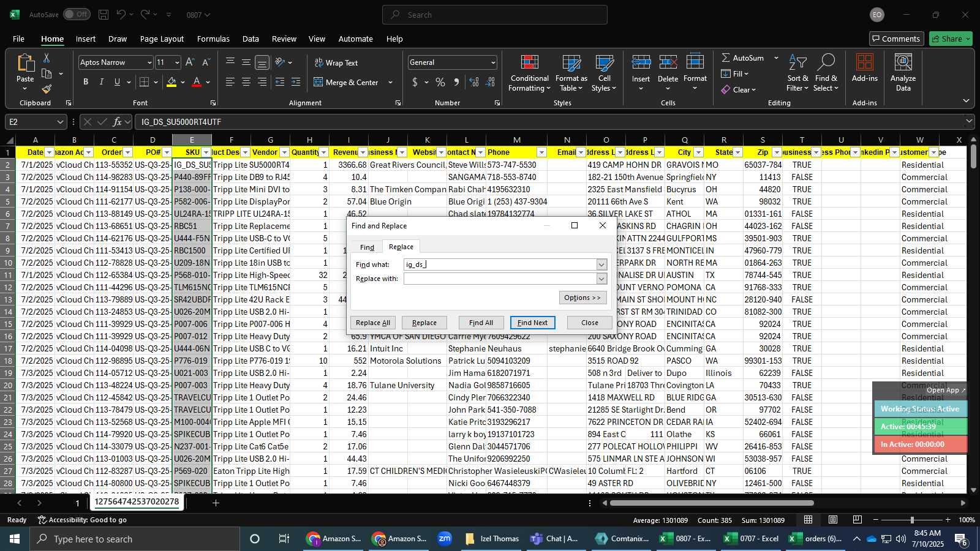The image size is (980, 551).
Task: Center text horizontally icon
Action: coord(246,82)
